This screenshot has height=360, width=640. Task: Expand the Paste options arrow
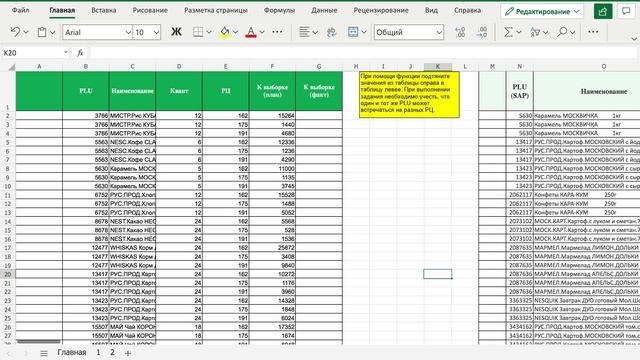(53, 32)
